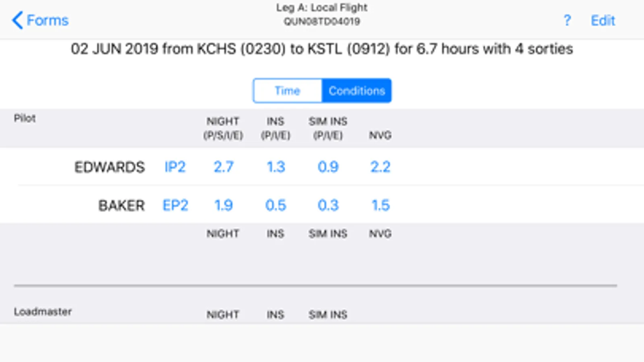Go back to Forms
Screen dimensions: 644x362
tap(40, 20)
